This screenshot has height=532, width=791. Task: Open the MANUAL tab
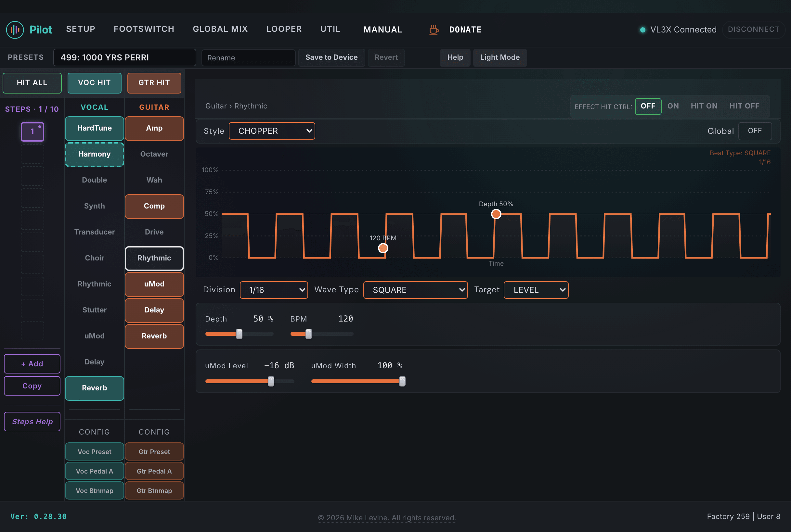pos(383,30)
